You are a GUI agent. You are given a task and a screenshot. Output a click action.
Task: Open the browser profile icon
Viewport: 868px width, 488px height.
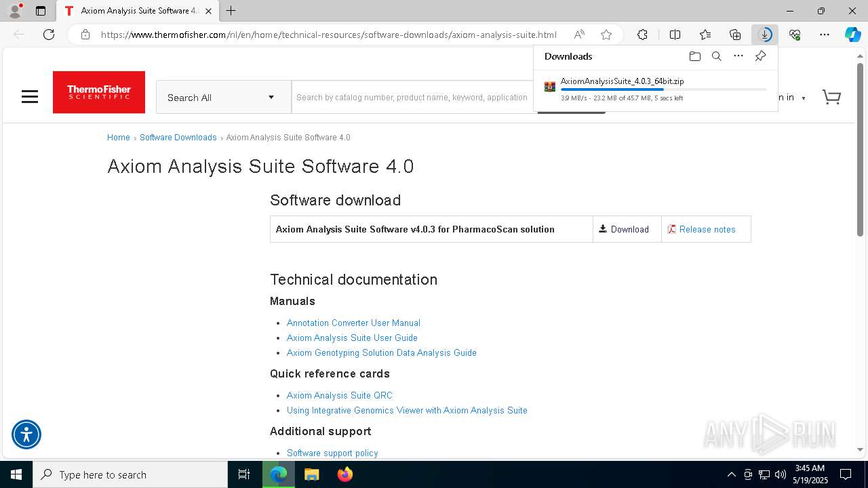click(14, 11)
